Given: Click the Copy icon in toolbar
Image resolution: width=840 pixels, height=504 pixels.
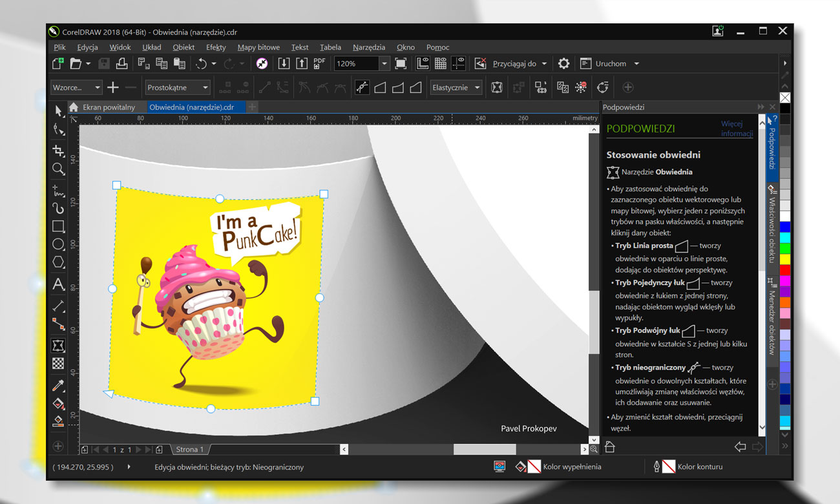Looking at the screenshot, I should tap(162, 63).
